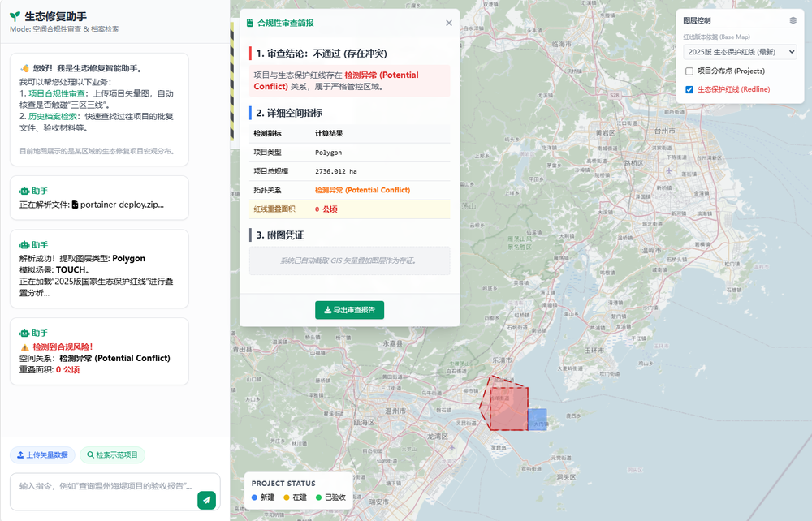Click the layers stack icon in 图层控制
This screenshot has height=521, width=812.
(x=793, y=20)
